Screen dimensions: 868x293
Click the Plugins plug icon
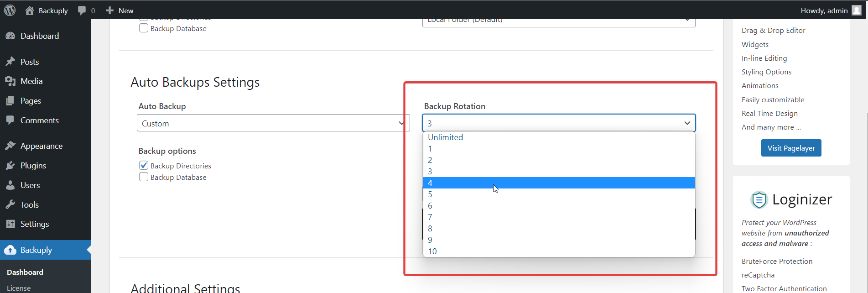pyautogui.click(x=10, y=166)
